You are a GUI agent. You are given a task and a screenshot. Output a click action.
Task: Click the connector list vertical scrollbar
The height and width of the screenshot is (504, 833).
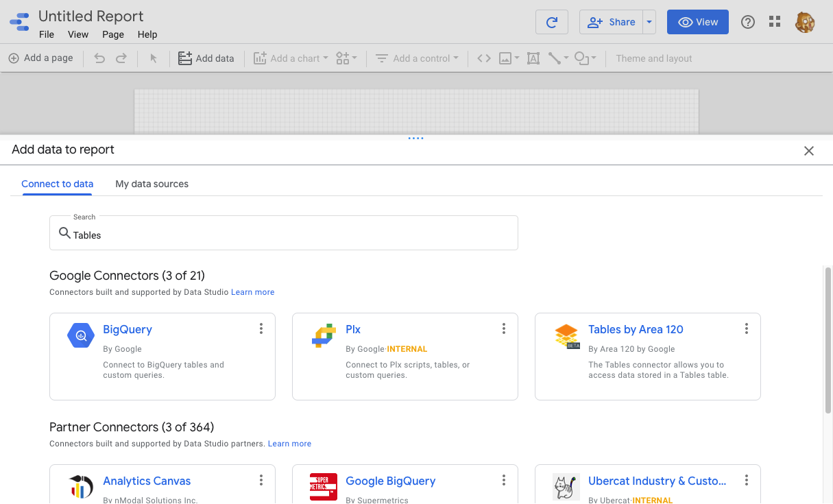click(828, 339)
